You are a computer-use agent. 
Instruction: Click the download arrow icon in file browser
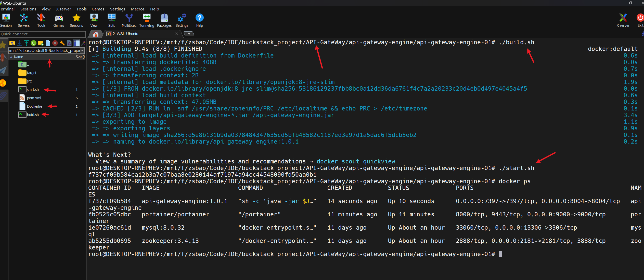pyautogui.click(x=19, y=43)
